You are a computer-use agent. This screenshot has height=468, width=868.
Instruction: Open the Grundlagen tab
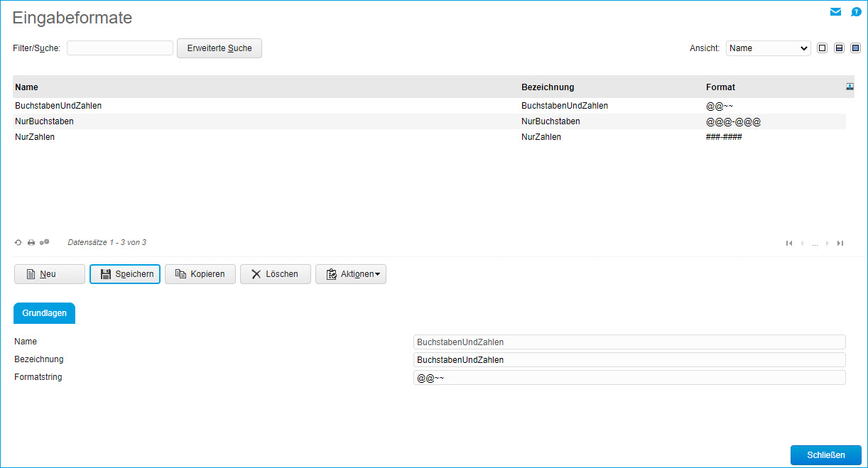[44, 313]
